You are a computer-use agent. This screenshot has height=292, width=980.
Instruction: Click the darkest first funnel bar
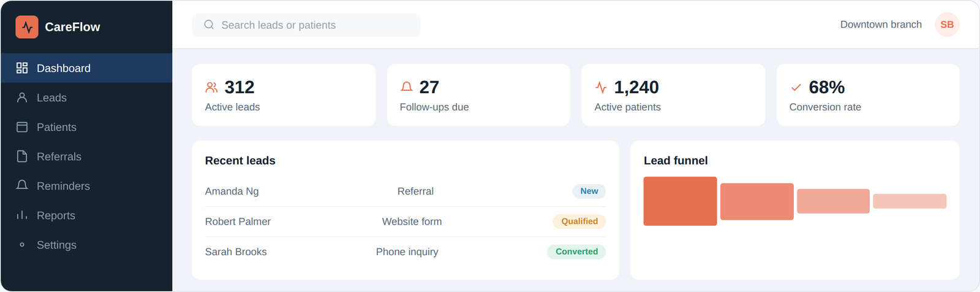680,201
